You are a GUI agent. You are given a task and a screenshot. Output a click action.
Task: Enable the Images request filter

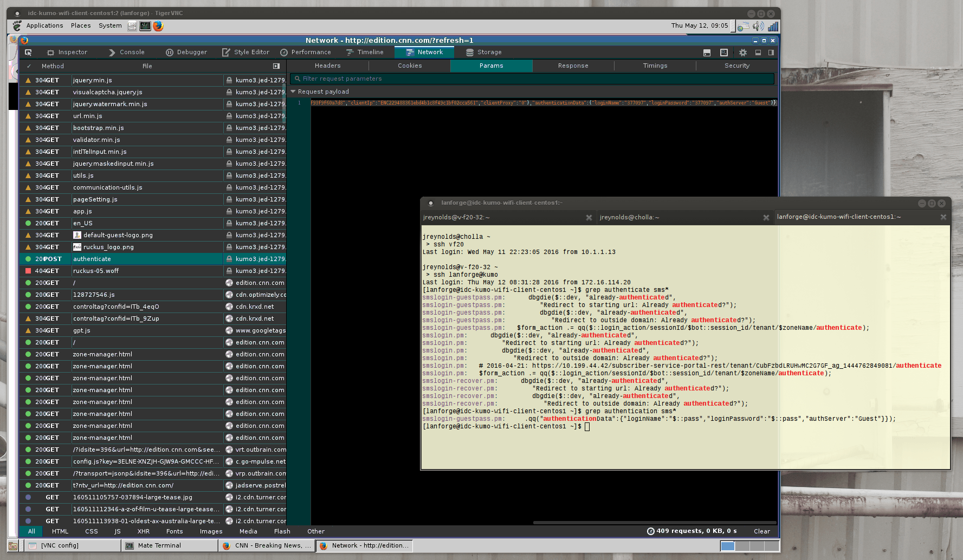coord(211,531)
